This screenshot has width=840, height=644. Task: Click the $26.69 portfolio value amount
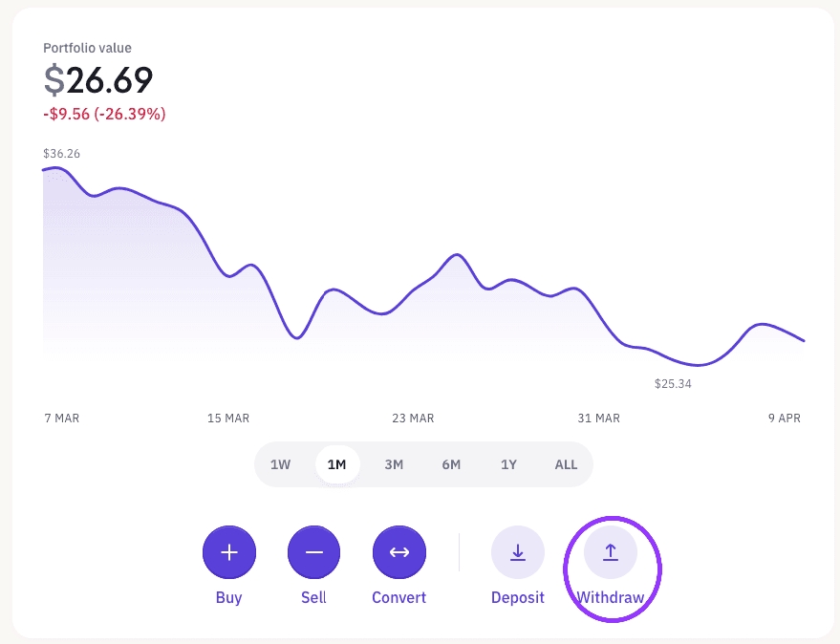point(98,80)
